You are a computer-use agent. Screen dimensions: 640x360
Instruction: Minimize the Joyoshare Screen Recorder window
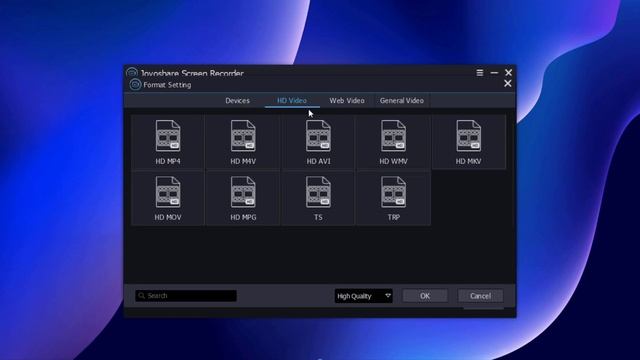[x=494, y=73]
